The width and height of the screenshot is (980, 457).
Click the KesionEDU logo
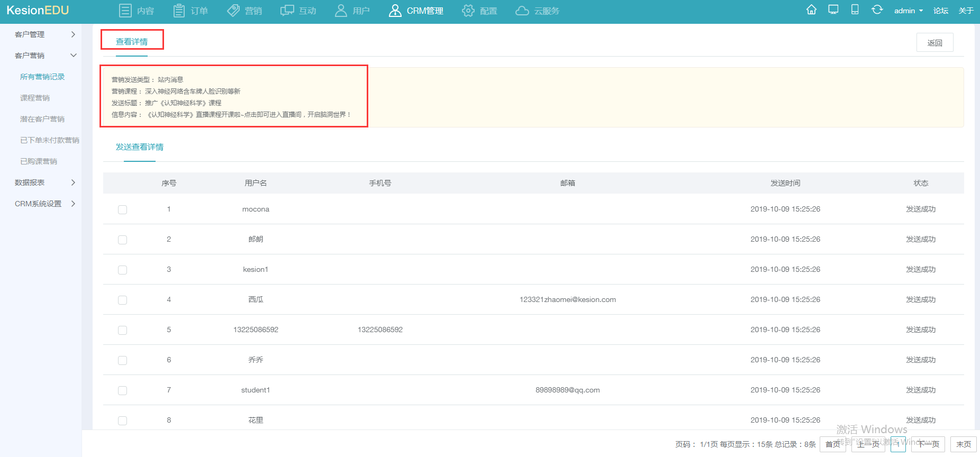point(38,11)
